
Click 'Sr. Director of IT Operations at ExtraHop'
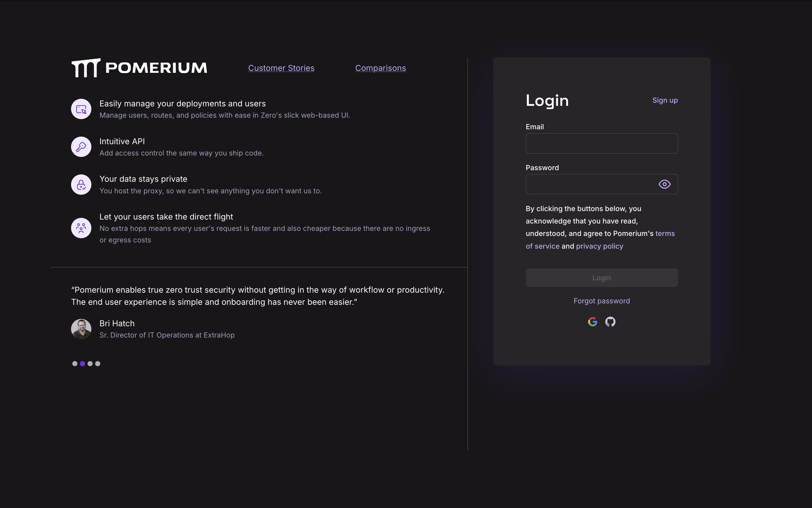167,335
